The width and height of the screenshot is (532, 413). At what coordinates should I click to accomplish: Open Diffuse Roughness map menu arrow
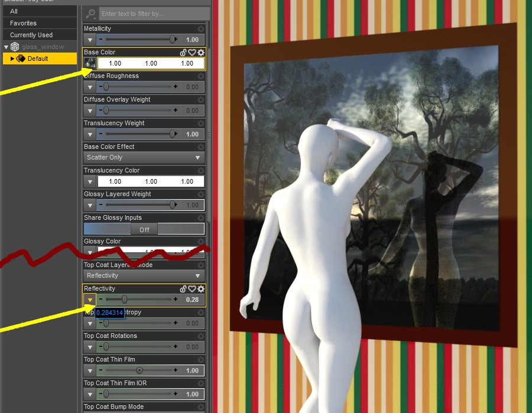click(90, 87)
